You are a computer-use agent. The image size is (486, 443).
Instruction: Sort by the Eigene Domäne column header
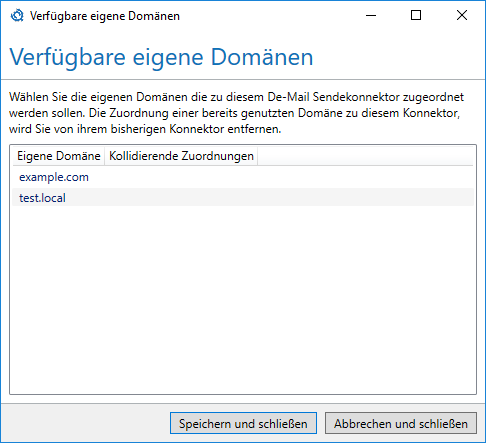click(59, 156)
